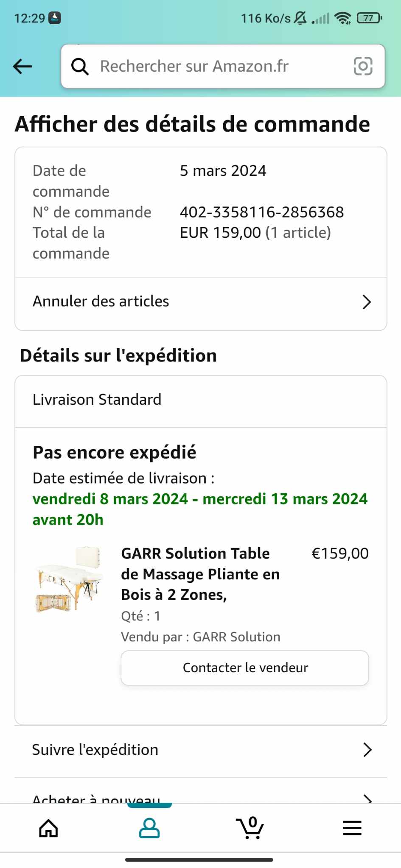Tap the order number 402-3358116-2856368
This screenshot has height=868, width=401.
pos(261,212)
